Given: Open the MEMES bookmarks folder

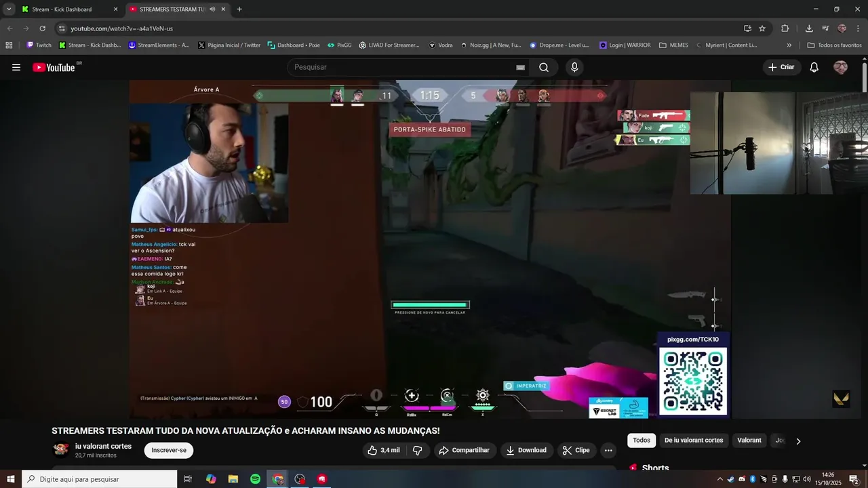Looking at the screenshot, I should pos(673,45).
